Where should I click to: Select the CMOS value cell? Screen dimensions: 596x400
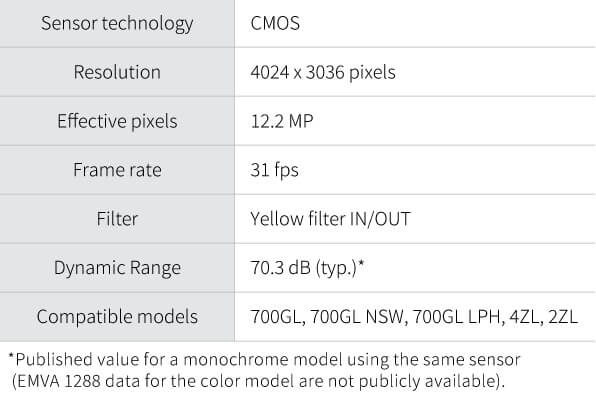[x=415, y=23]
